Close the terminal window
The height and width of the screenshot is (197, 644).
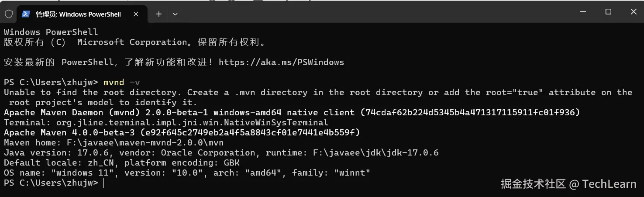pos(632,12)
